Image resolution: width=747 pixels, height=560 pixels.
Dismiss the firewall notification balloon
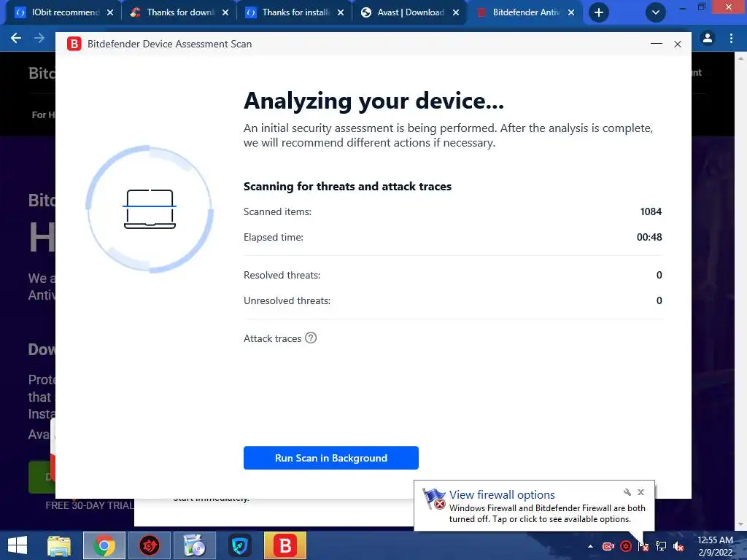(640, 492)
